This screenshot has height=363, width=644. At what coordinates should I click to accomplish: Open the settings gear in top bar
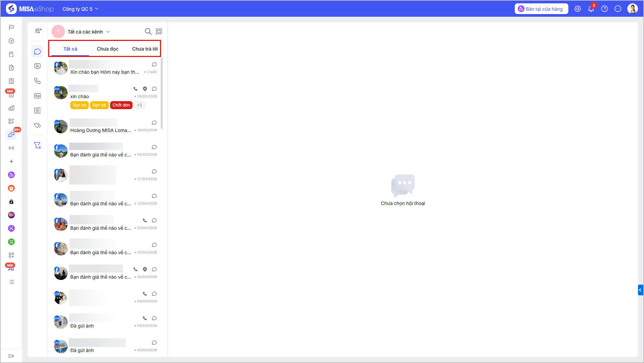click(x=578, y=9)
